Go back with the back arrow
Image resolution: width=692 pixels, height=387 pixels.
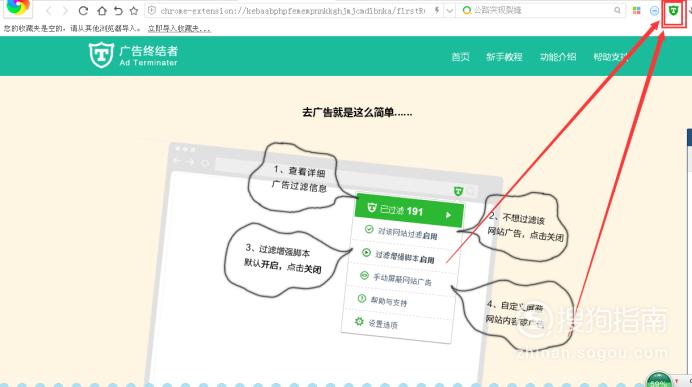[x=49, y=10]
